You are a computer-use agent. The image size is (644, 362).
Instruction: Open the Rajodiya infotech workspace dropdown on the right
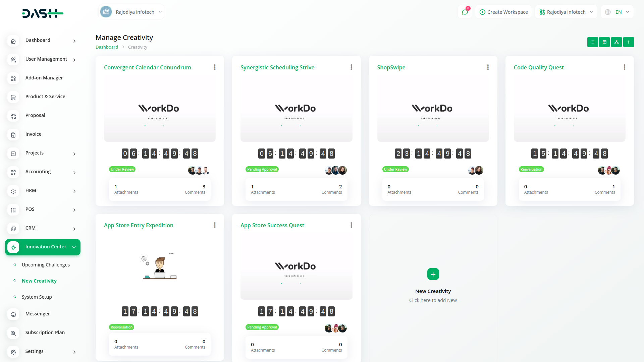coord(566,12)
